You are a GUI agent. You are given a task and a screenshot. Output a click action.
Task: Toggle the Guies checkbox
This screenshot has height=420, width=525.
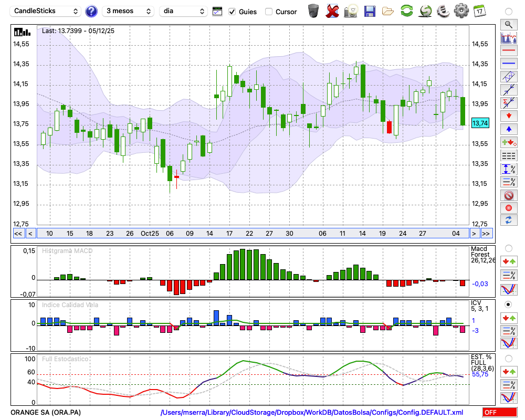click(x=233, y=12)
